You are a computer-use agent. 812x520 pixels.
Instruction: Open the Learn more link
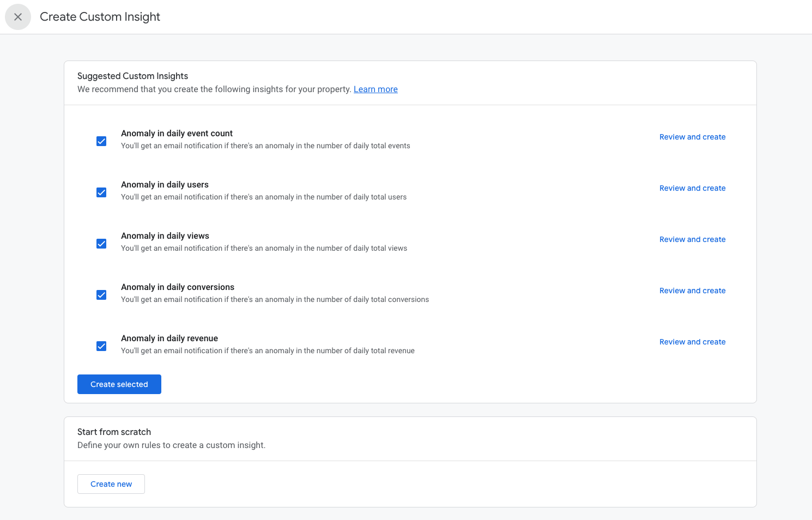[375, 89]
